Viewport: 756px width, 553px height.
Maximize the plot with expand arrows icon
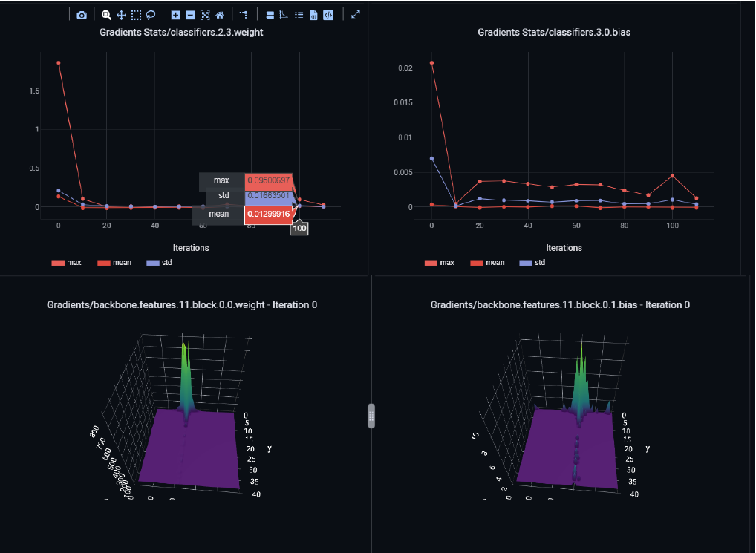click(x=356, y=14)
